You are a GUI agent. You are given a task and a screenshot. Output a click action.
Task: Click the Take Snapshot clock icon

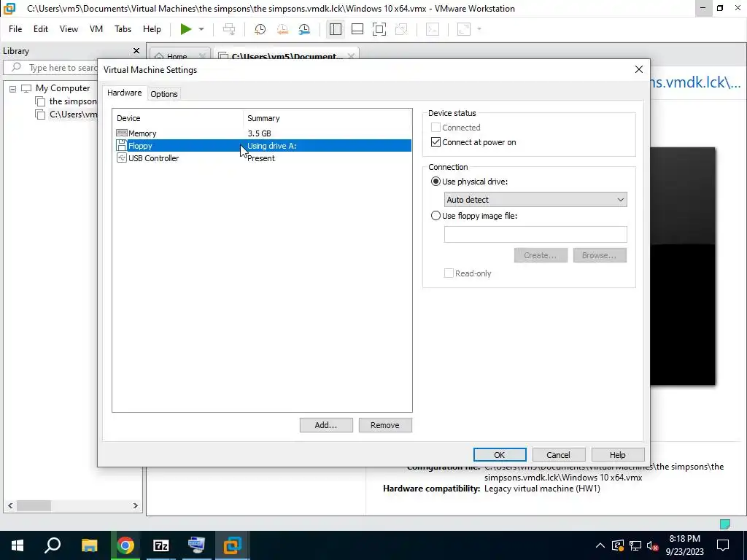260,29
